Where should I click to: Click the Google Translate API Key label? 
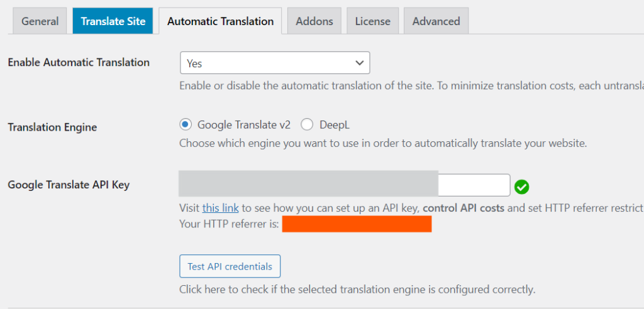point(69,185)
